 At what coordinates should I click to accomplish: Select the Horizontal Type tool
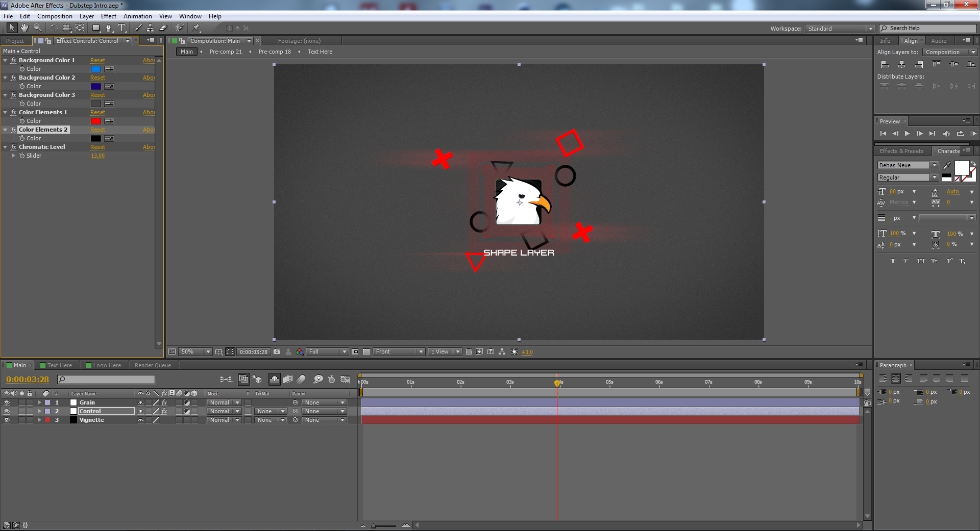coord(121,28)
